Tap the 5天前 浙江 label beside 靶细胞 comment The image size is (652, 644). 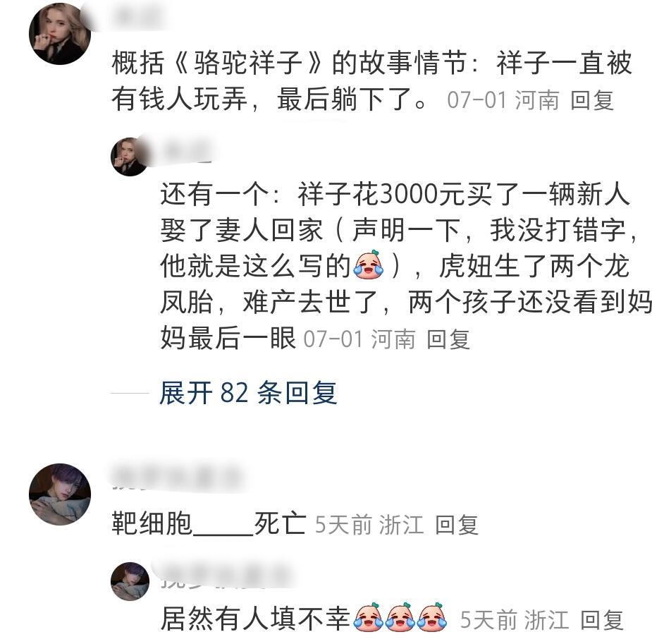point(369,524)
